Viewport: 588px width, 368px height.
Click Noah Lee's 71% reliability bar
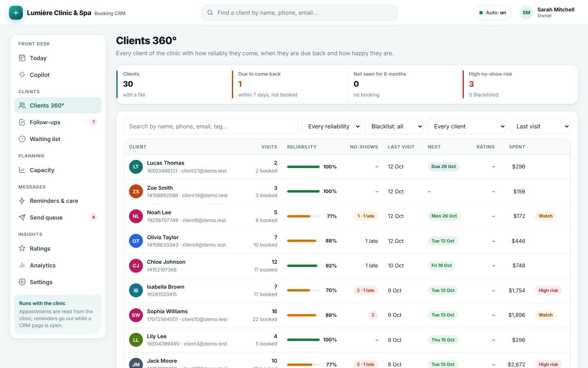(x=303, y=216)
